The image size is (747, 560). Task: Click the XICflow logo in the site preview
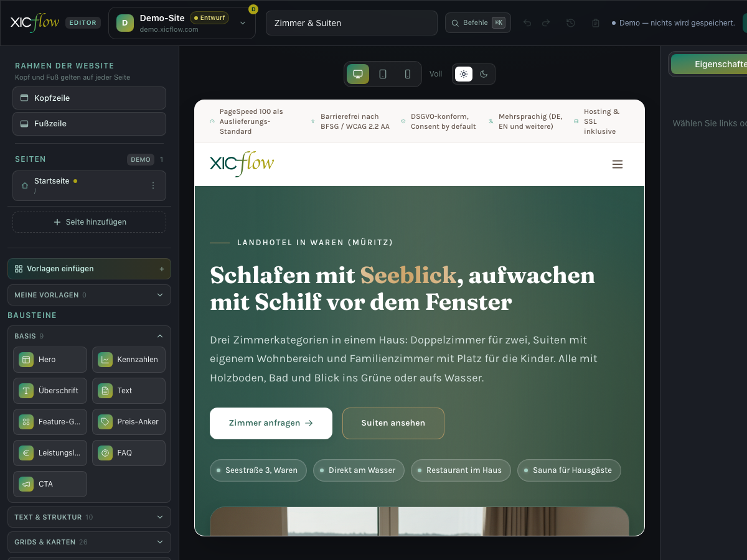pos(242,164)
